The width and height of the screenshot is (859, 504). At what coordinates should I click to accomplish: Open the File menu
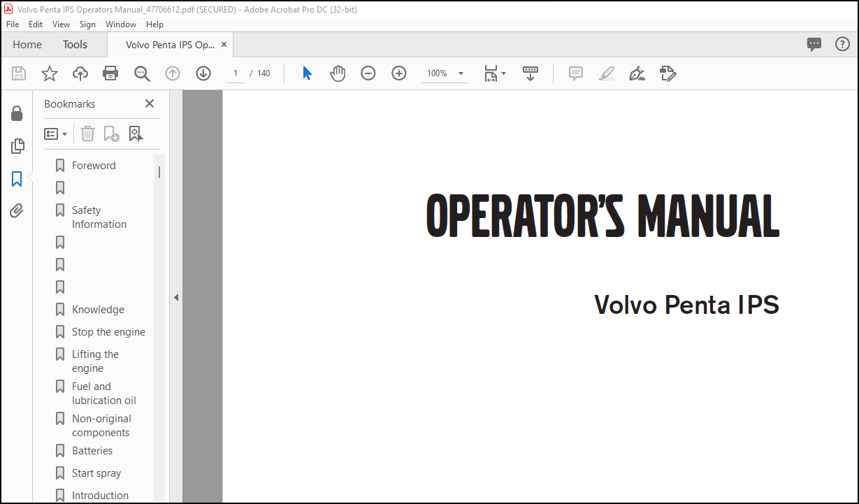(13, 24)
